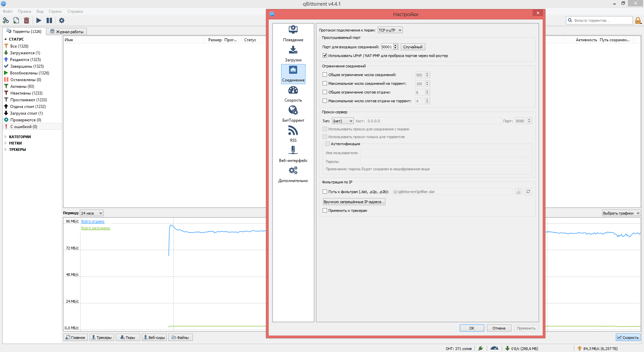The height and width of the screenshot is (352, 644).
Task: Disable the UPnP / NAT-PMP port forwarding checkbox
Action: tap(325, 56)
